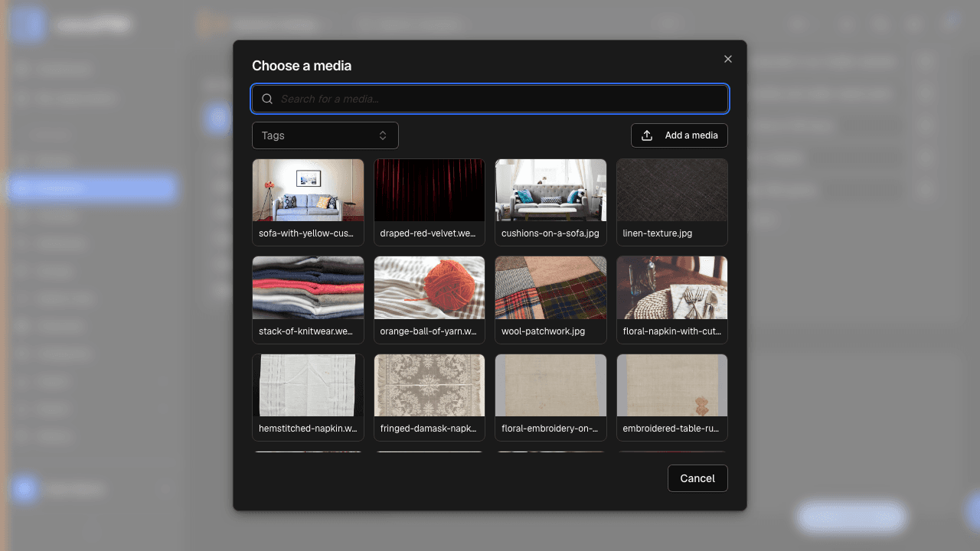
Task: Click the Tags dropdown chevron arrows
Action: (383, 135)
